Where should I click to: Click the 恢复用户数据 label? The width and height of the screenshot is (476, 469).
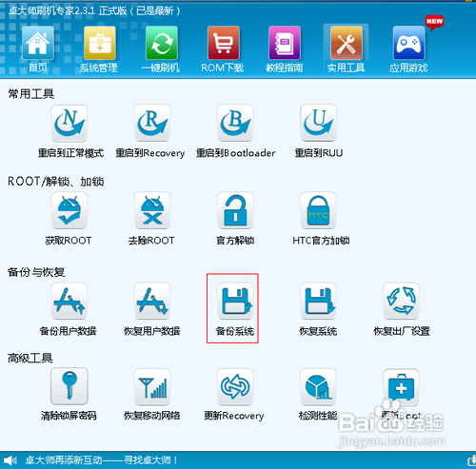(x=151, y=331)
